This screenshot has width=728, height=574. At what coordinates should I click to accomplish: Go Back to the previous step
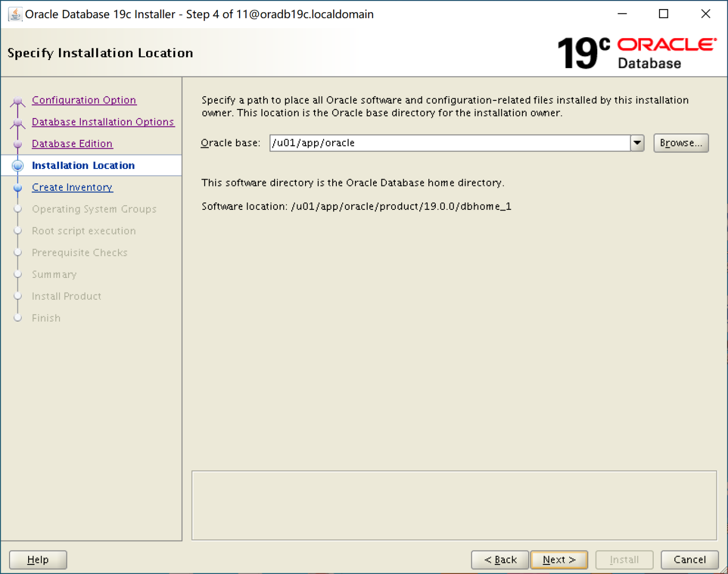tap(500, 560)
